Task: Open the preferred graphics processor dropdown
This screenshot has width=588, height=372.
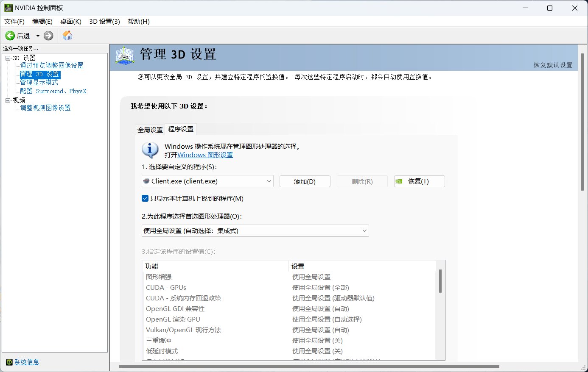Action: point(255,231)
